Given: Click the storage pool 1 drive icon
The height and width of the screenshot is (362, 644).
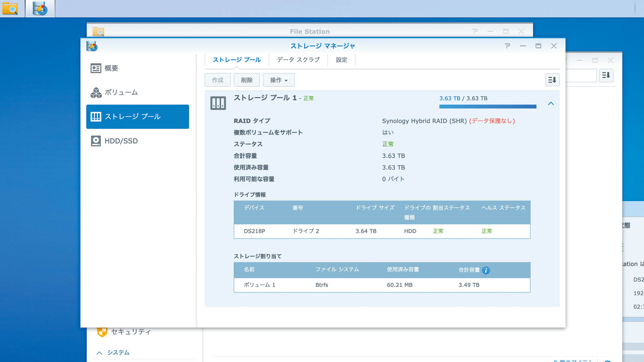Looking at the screenshot, I should 218,103.
